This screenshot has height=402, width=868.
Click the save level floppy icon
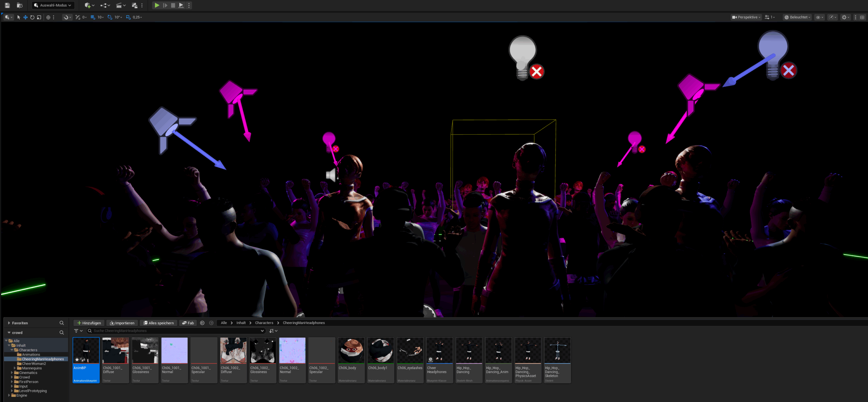click(7, 5)
